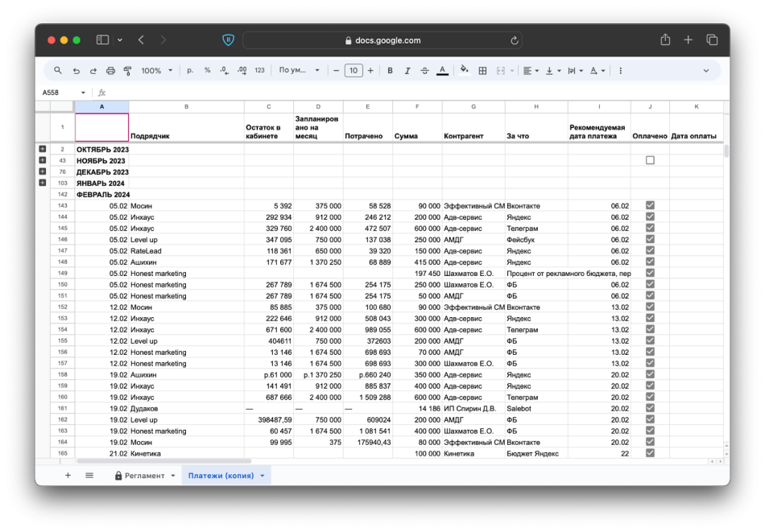Image resolution: width=765 pixels, height=532 pixels.
Task: Open the borders tool
Action: (482, 71)
